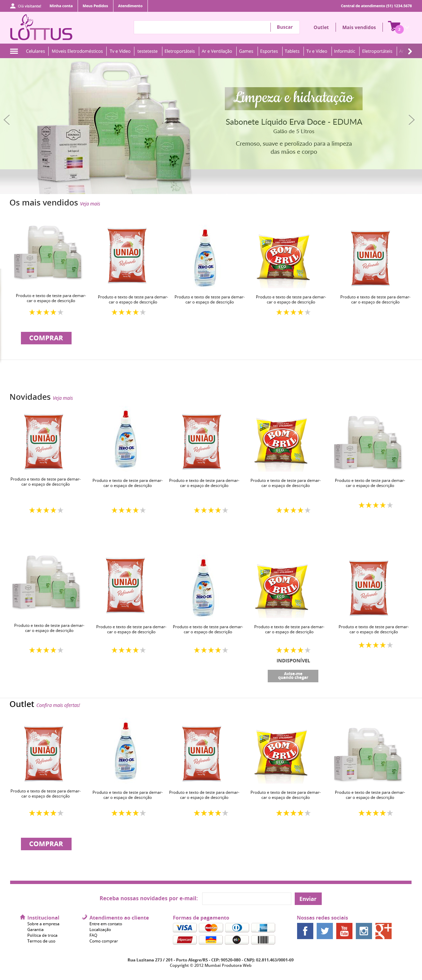Click Avise-me quando chegar button
Screen dimensions: 422x980
pyautogui.click(x=293, y=676)
